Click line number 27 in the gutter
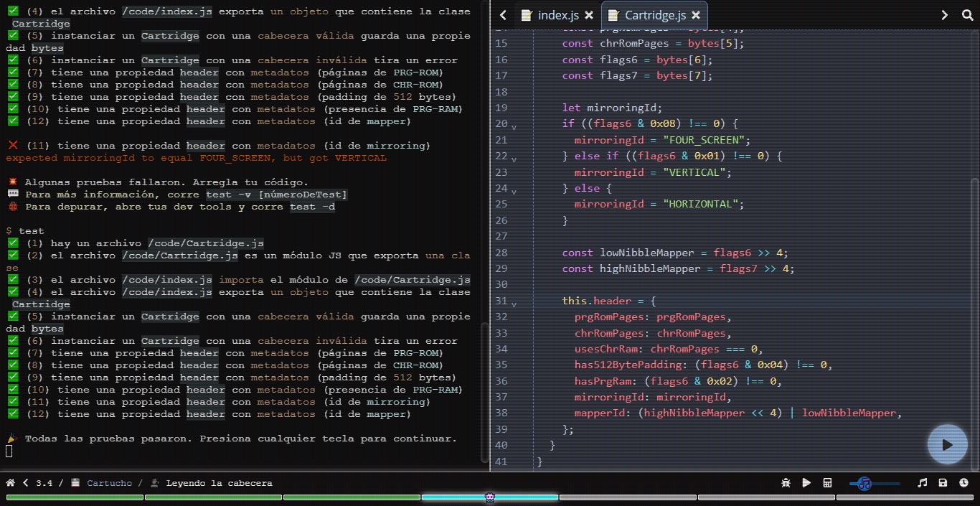Image resolution: width=980 pixels, height=506 pixels. (501, 236)
